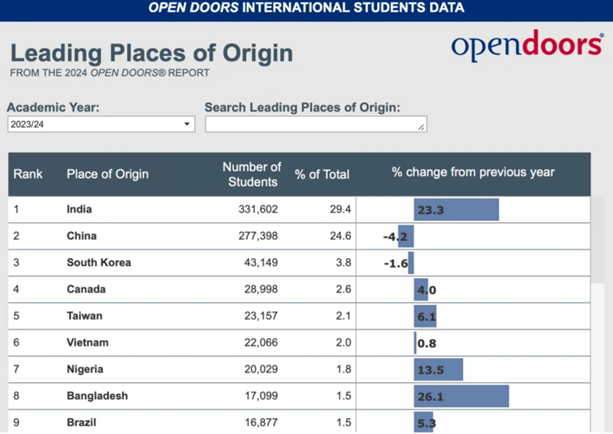Click the Place of Origin column header

(108, 174)
